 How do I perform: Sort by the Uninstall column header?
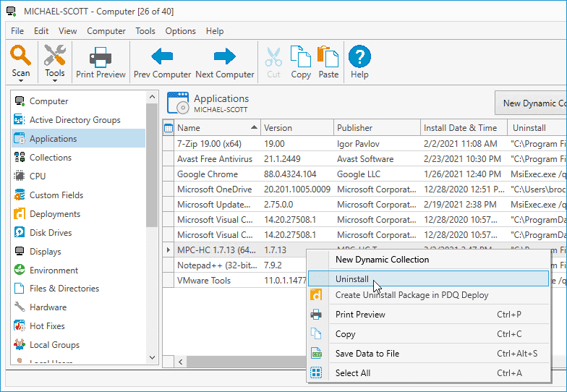(x=537, y=127)
